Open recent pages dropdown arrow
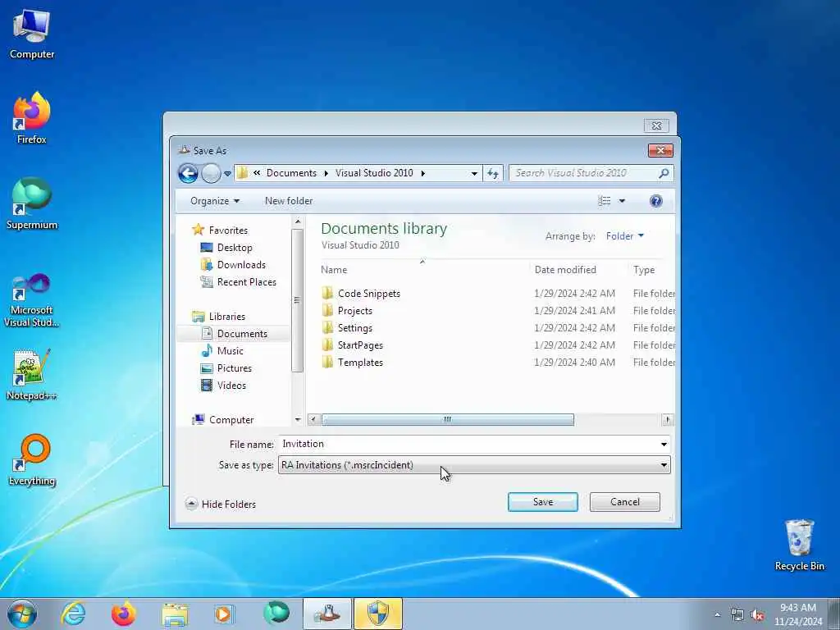 tap(227, 174)
